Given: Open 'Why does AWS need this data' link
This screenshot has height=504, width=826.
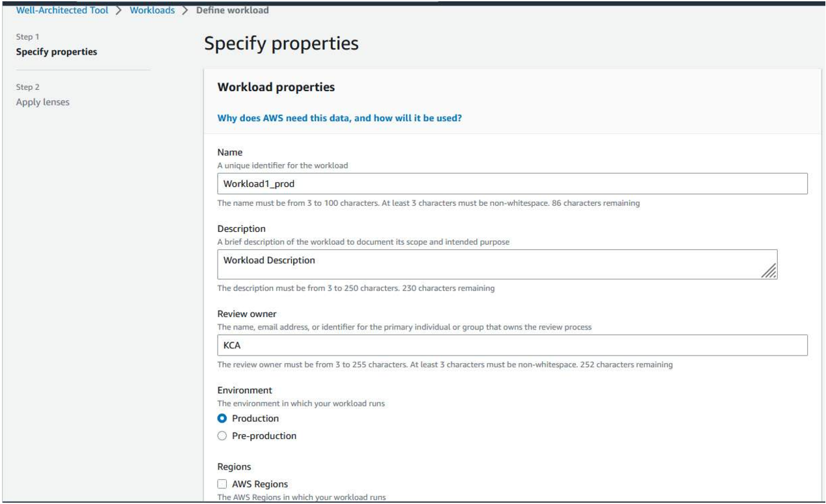Looking at the screenshot, I should click(339, 119).
